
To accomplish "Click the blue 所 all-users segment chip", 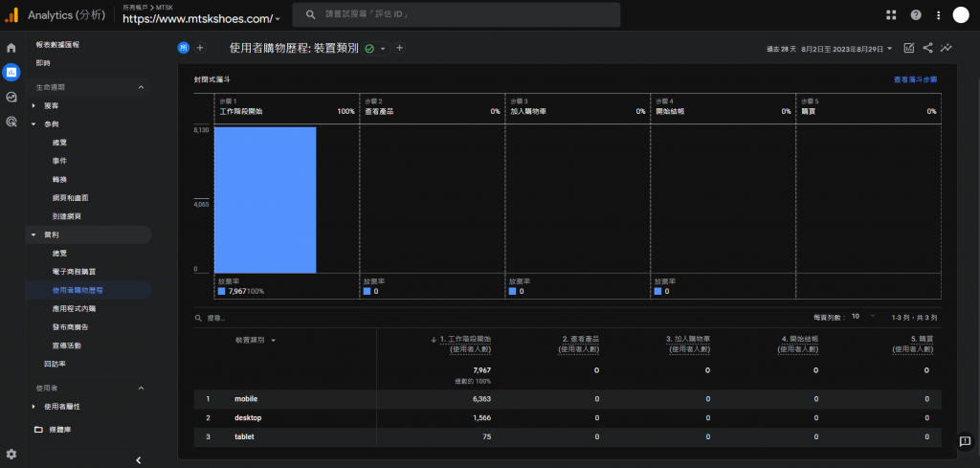I will tap(183, 48).
